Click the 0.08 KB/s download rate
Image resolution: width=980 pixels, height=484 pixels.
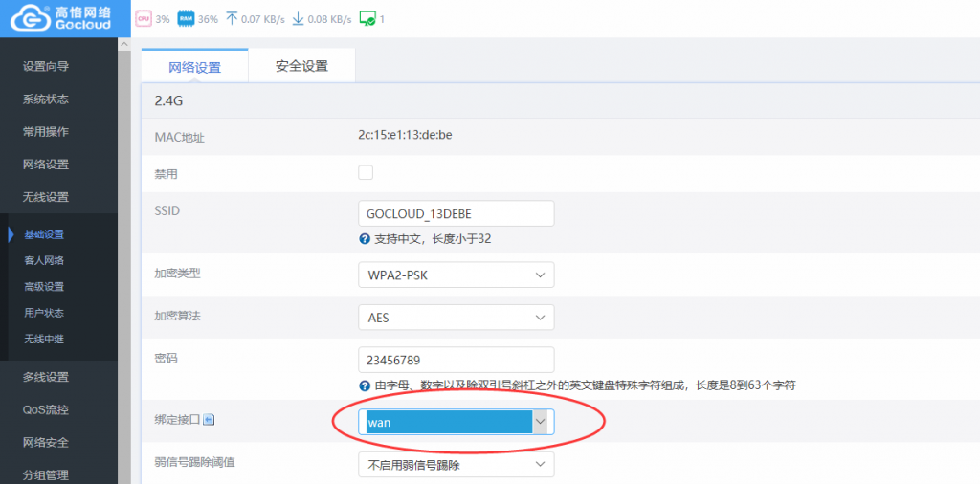pos(329,19)
